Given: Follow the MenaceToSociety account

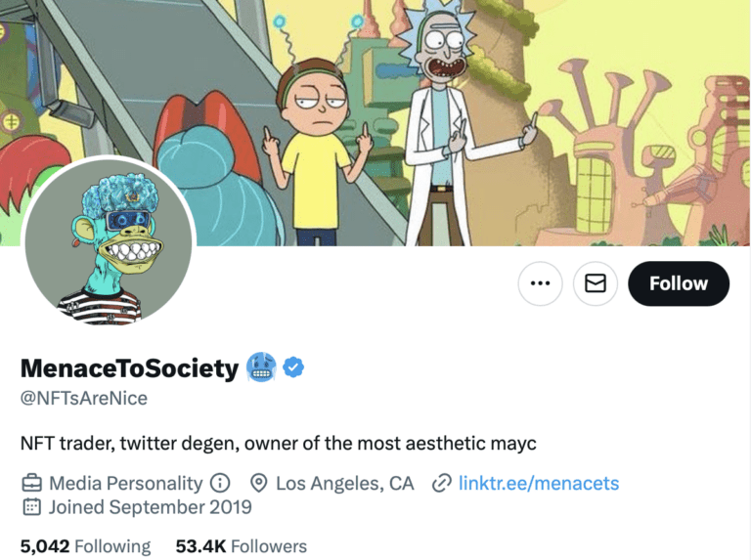Looking at the screenshot, I should 678,283.
